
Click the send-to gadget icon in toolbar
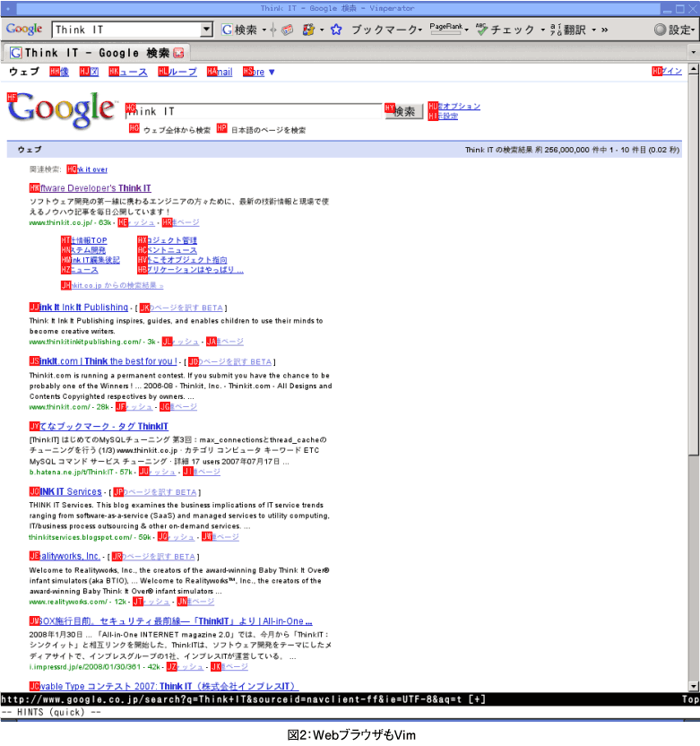coord(308,30)
